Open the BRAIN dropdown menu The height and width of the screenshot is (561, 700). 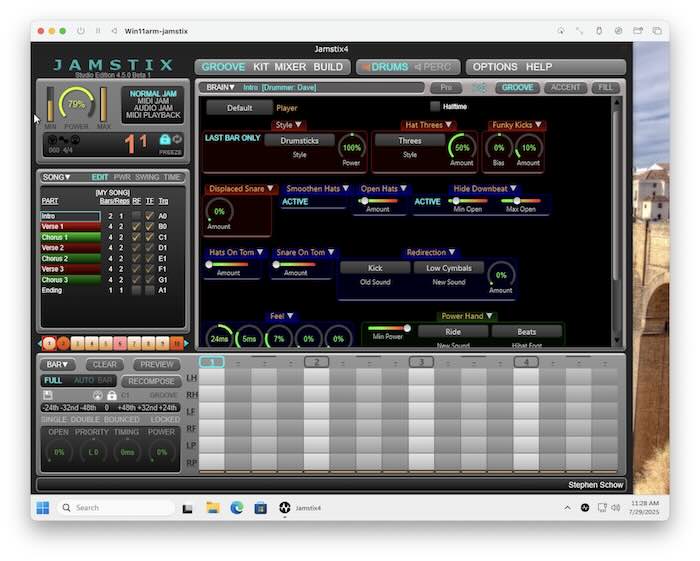coord(220,87)
